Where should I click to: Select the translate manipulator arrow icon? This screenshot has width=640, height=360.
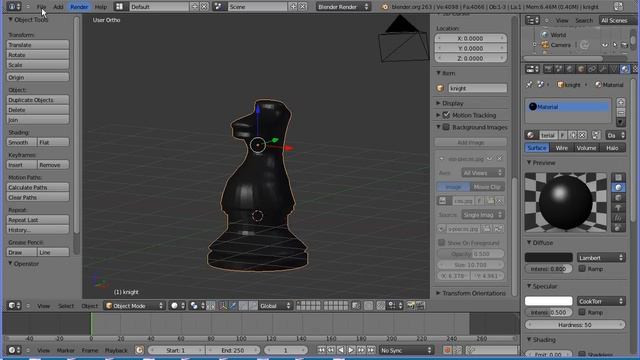232,306
